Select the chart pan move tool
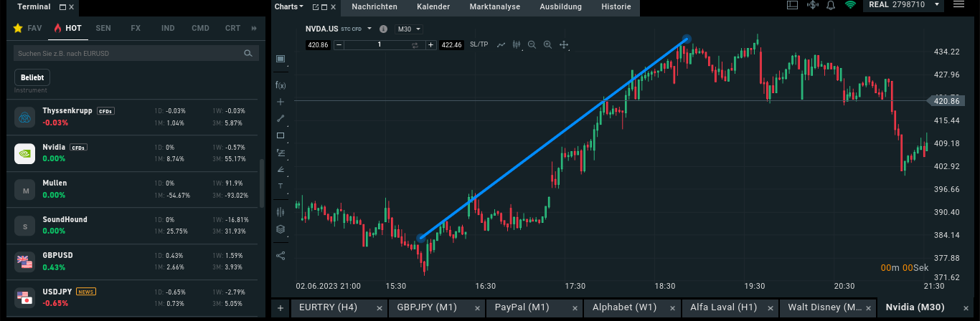 tap(564, 44)
